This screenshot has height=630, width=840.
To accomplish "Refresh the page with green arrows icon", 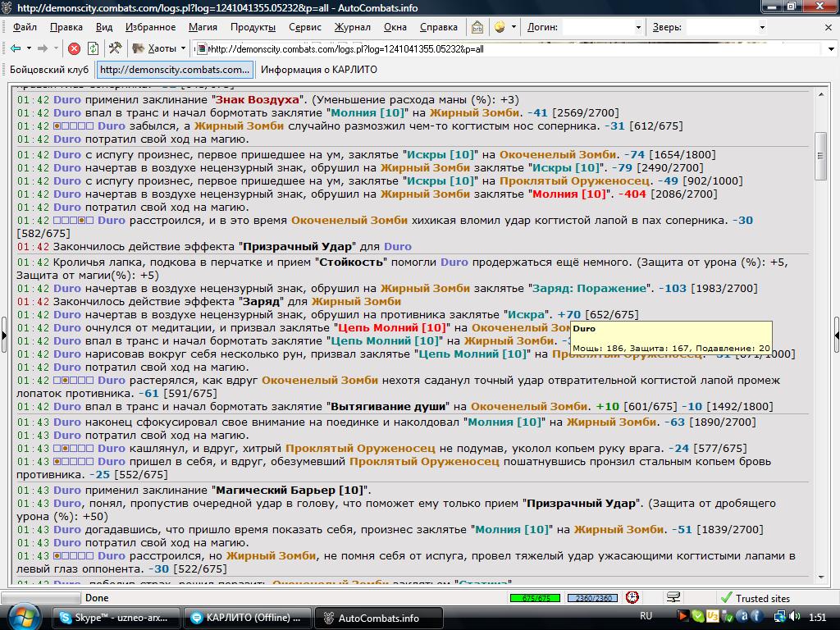I will (x=94, y=48).
